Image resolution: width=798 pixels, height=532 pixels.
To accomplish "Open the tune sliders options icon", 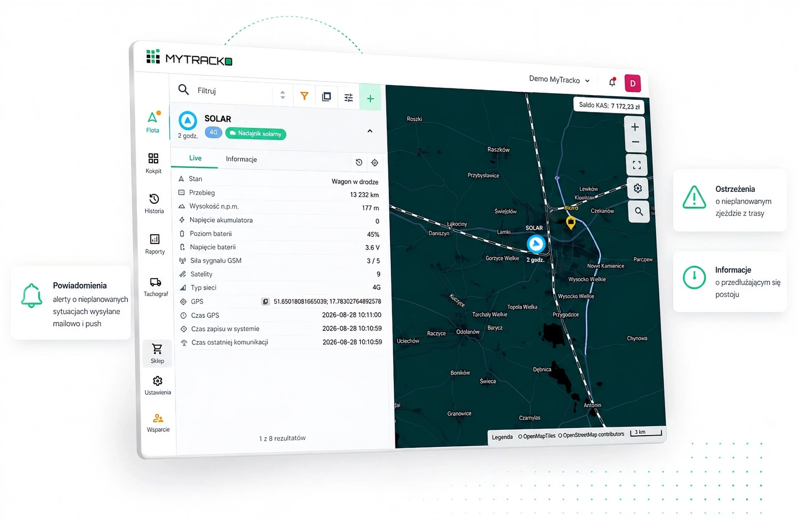I will [349, 98].
